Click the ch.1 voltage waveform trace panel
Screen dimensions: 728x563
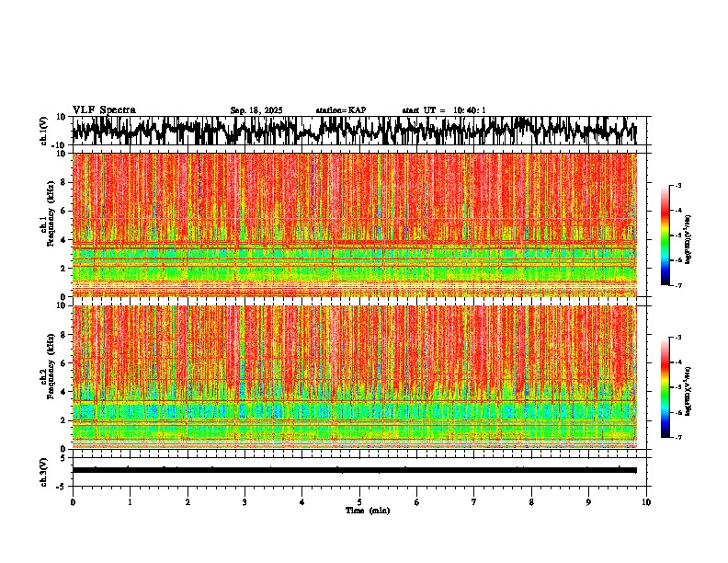point(358,131)
